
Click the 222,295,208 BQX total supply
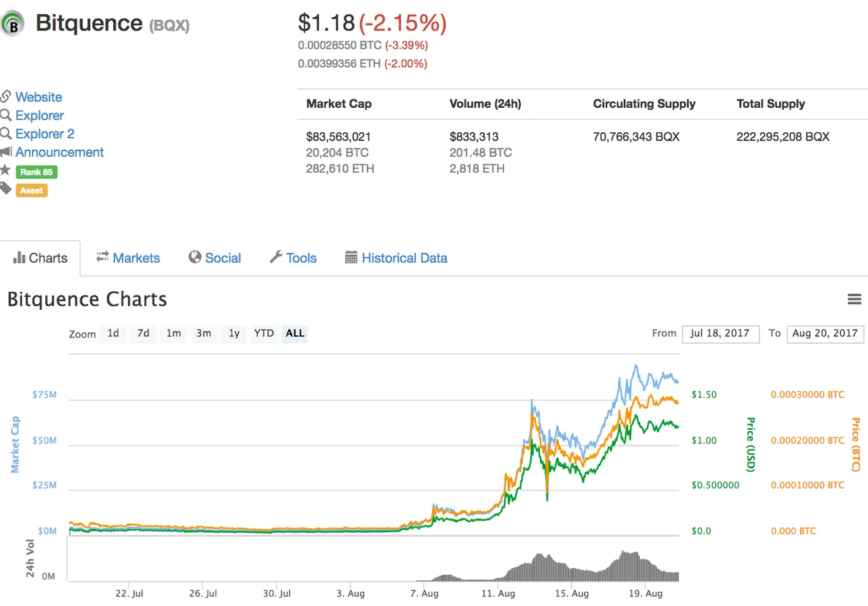(783, 136)
